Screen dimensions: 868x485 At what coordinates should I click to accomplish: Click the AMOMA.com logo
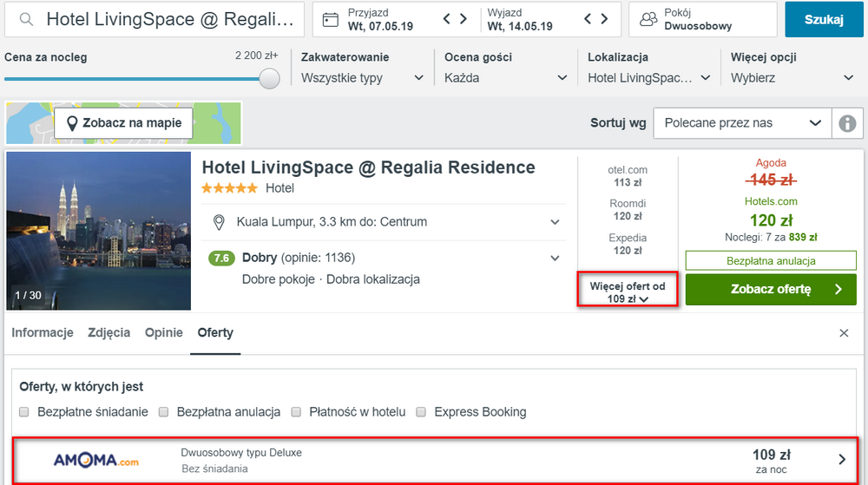click(x=96, y=460)
